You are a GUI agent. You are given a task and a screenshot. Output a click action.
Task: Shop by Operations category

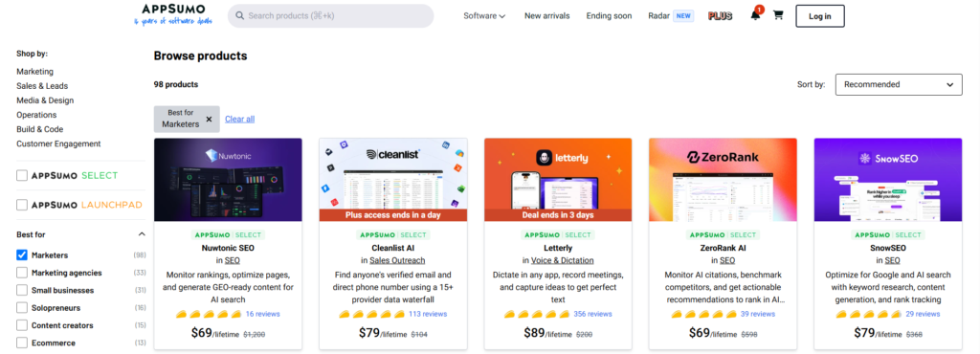(x=36, y=114)
